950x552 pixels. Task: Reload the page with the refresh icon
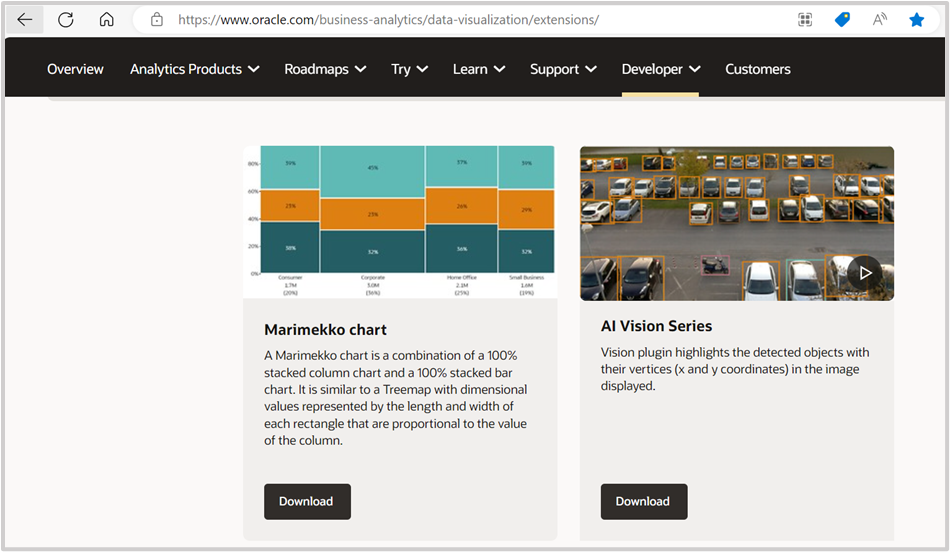point(65,20)
